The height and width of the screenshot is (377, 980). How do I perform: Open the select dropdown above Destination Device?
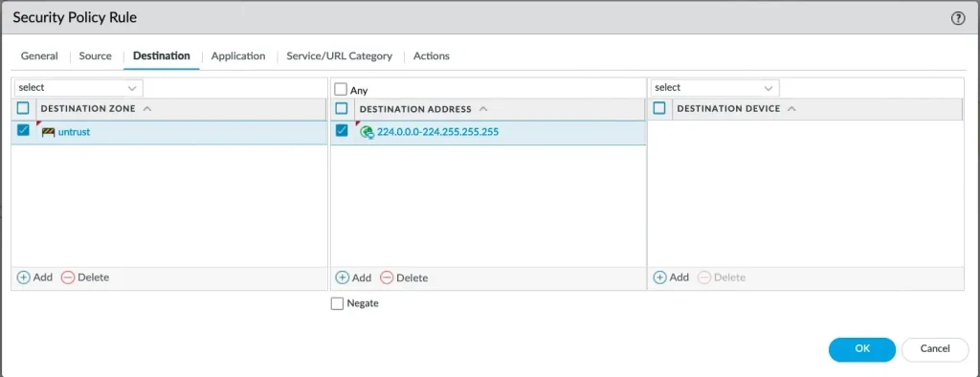tap(714, 87)
